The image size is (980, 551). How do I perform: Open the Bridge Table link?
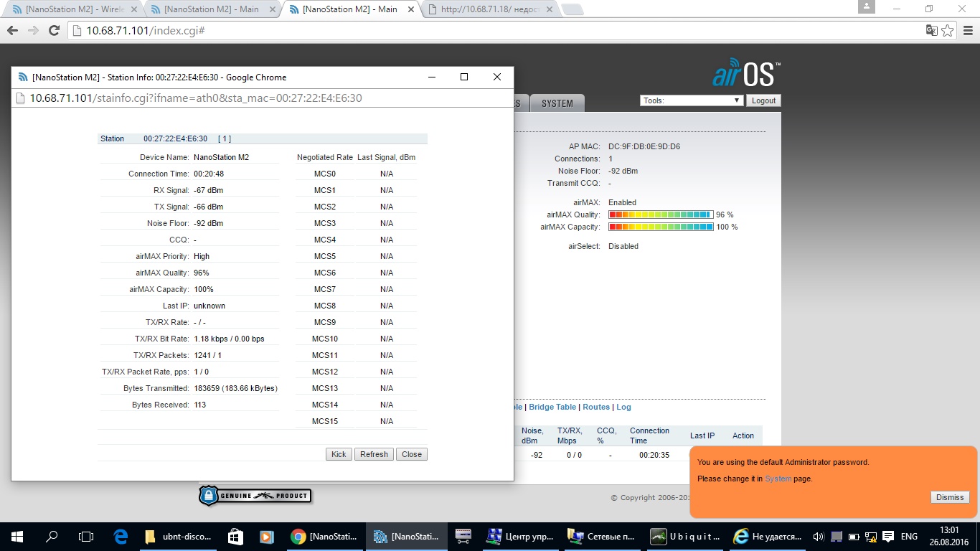(x=552, y=407)
